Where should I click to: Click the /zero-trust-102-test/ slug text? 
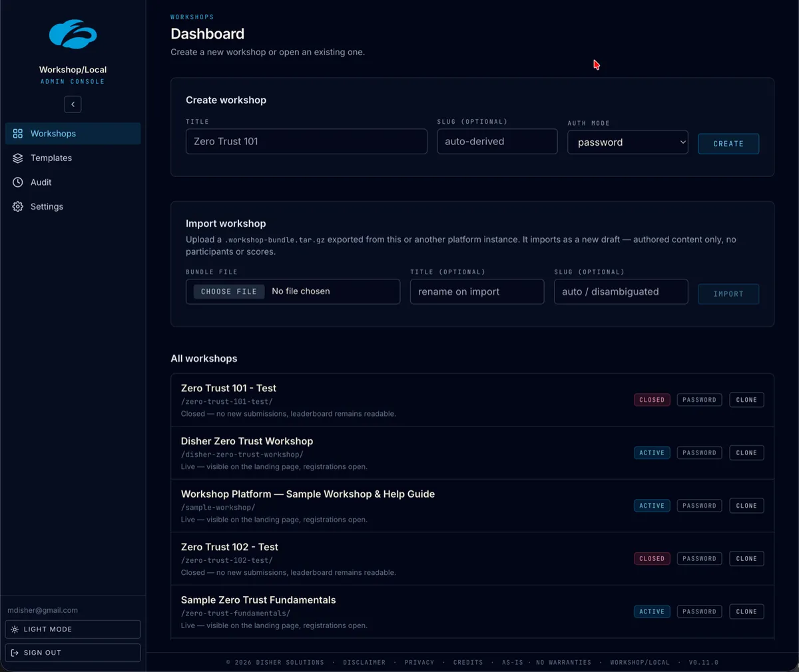(227, 561)
